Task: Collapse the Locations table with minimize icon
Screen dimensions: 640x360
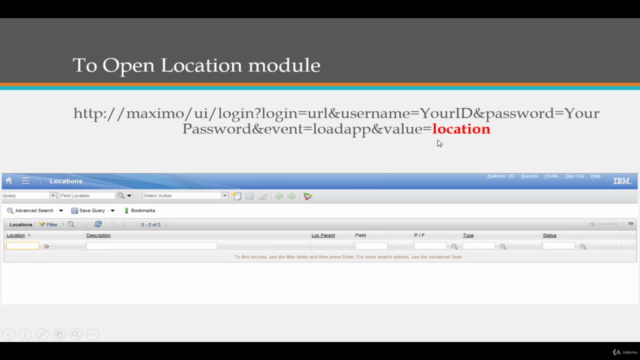Action: pyautogui.click(x=631, y=224)
